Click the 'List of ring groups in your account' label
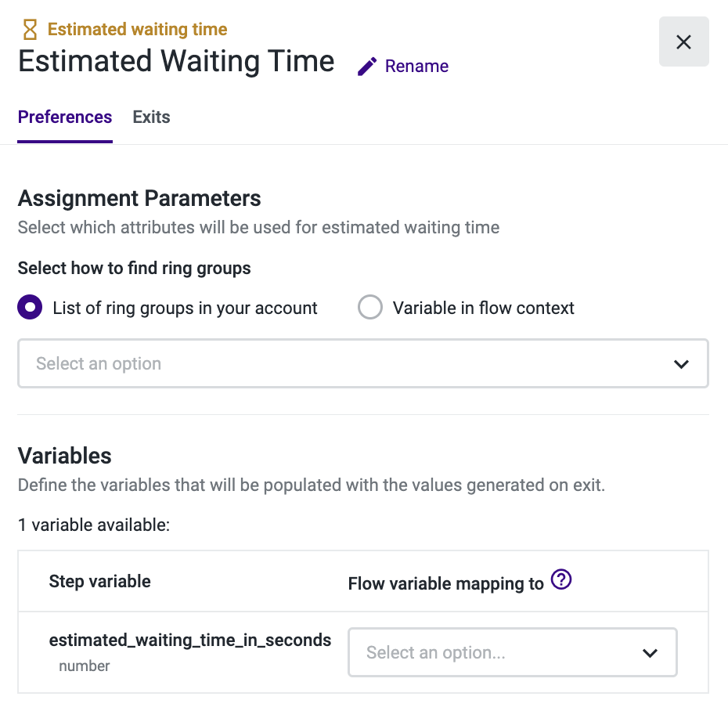The image size is (728, 711). pyautogui.click(x=185, y=308)
